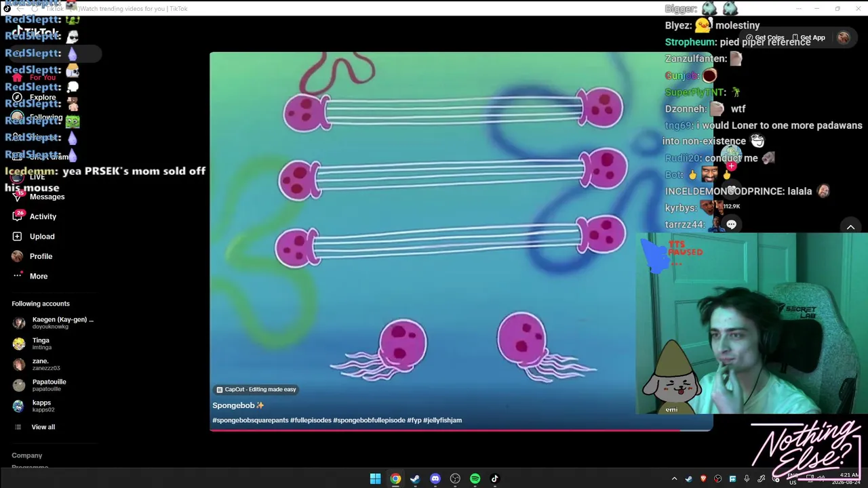868x488 pixels.
Task: Click the Brave icon in system tray
Action: tap(703, 479)
